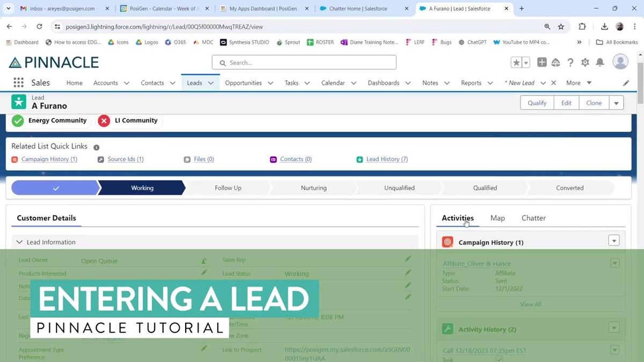Click the Favorites star icon
This screenshot has width=644, height=362.
click(516, 63)
